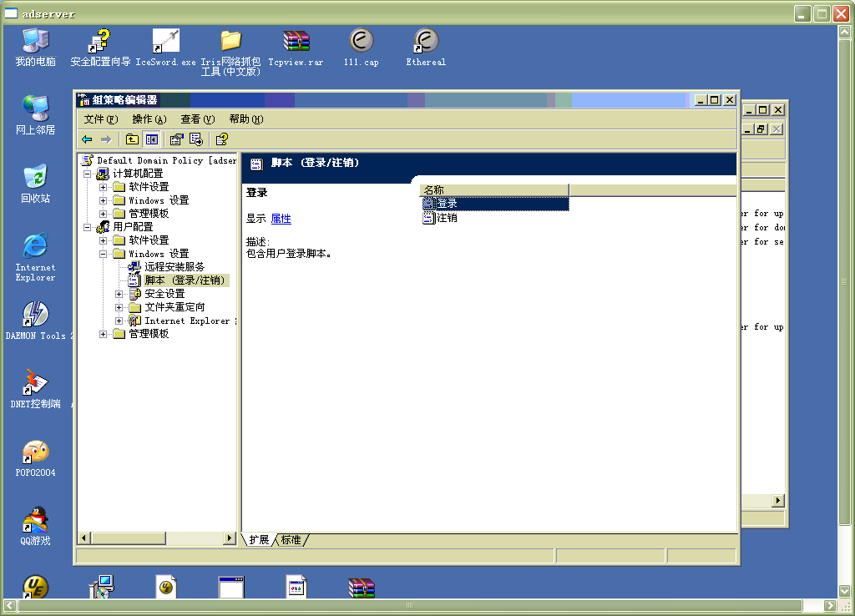Image resolution: width=855 pixels, height=616 pixels.
Task: Toggle the show/hide console tree button
Action: [151, 139]
